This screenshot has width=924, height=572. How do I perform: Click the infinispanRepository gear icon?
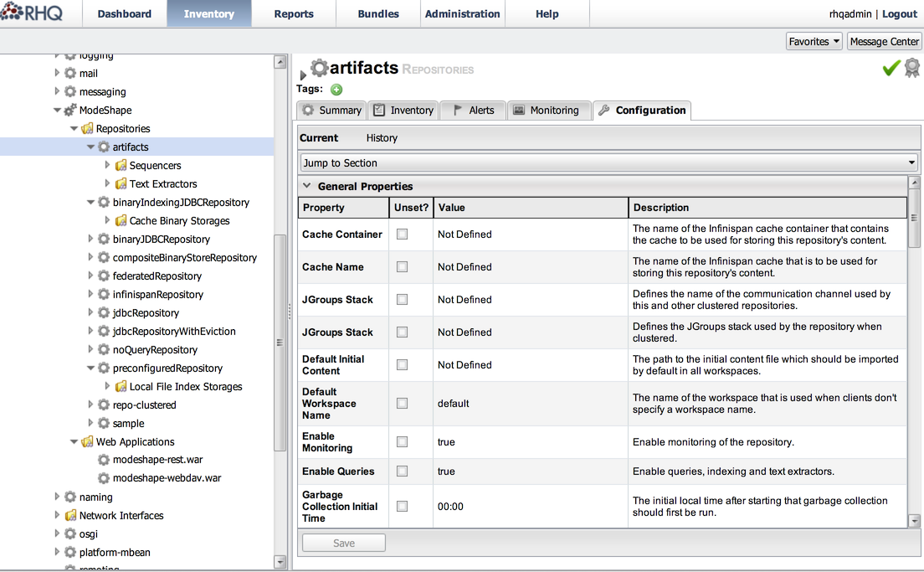tap(104, 294)
